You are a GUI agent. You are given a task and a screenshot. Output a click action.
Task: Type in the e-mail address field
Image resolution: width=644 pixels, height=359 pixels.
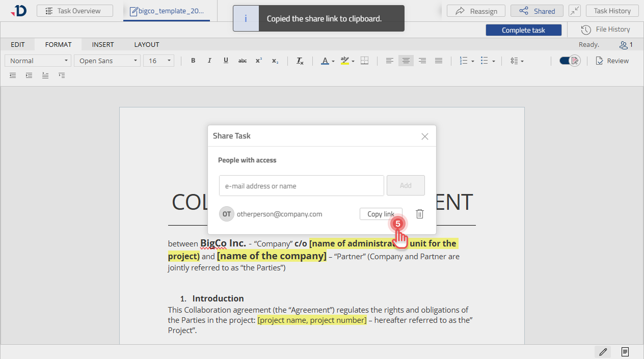(x=301, y=185)
